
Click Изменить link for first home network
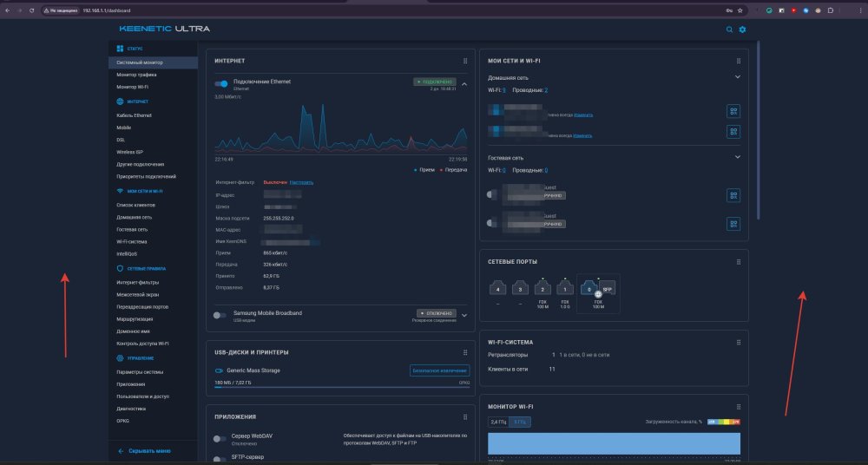click(583, 115)
